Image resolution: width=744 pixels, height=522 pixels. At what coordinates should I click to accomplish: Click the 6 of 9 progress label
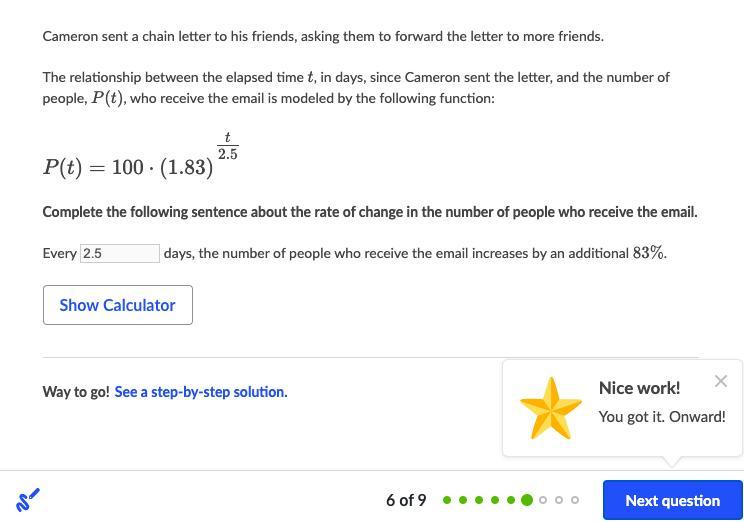[406, 500]
